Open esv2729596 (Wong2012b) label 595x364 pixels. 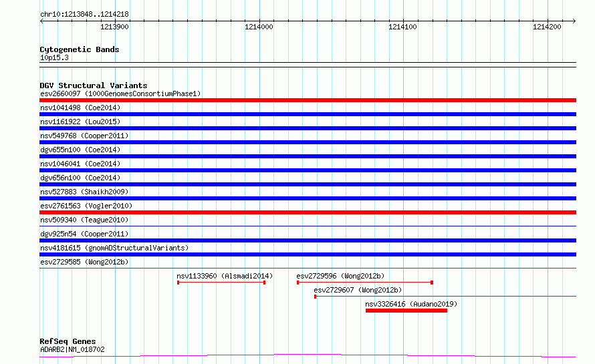click(340, 276)
